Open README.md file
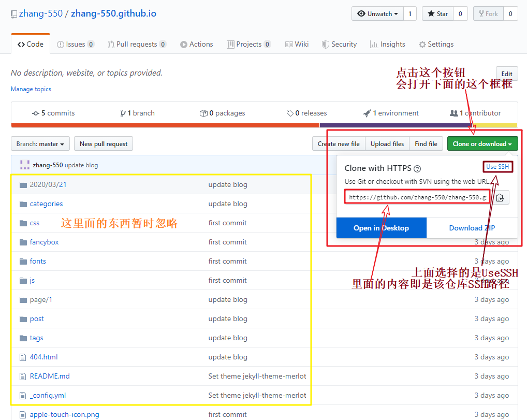This screenshot has height=420, width=527. tap(50, 376)
